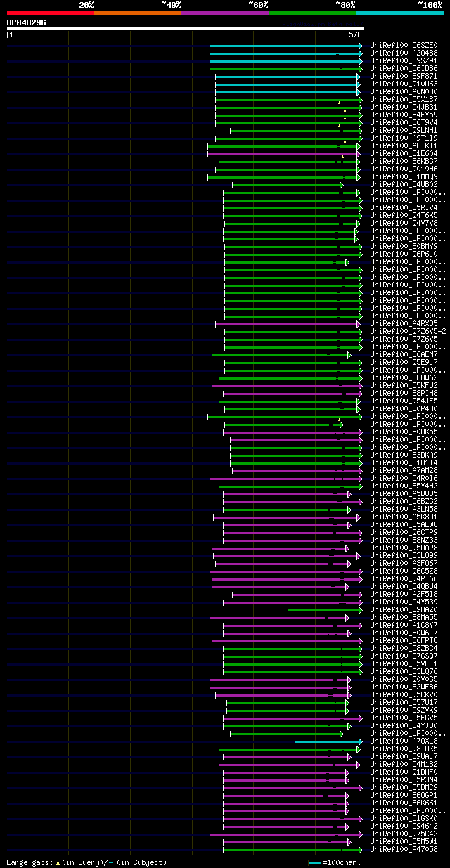450x868 pixels.
Task: Select the UniRef100_O94642 label
Action: 404,827
